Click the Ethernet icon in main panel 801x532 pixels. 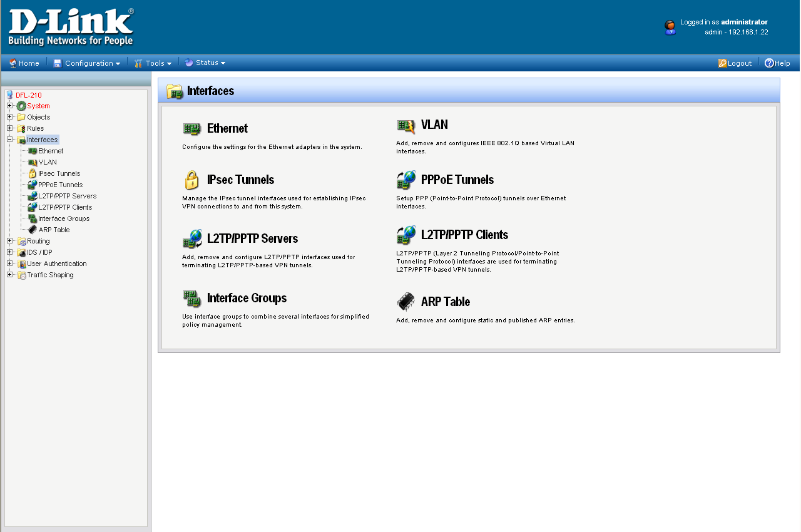click(191, 128)
